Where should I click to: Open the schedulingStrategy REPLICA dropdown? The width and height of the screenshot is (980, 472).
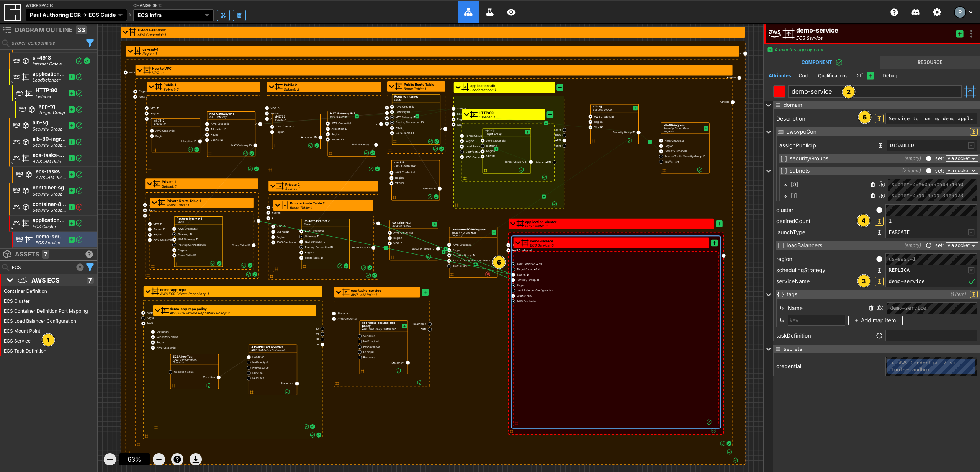click(x=931, y=270)
